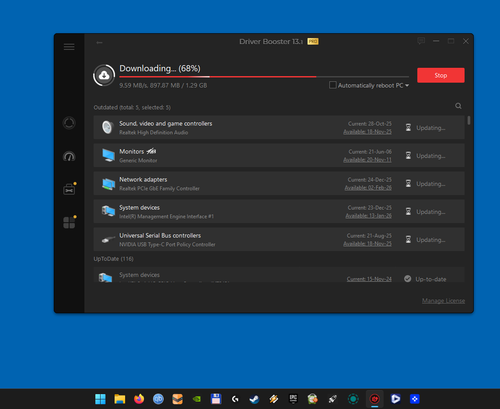Go back using the arrow in title bar
The height and width of the screenshot is (409, 500).
point(99,42)
